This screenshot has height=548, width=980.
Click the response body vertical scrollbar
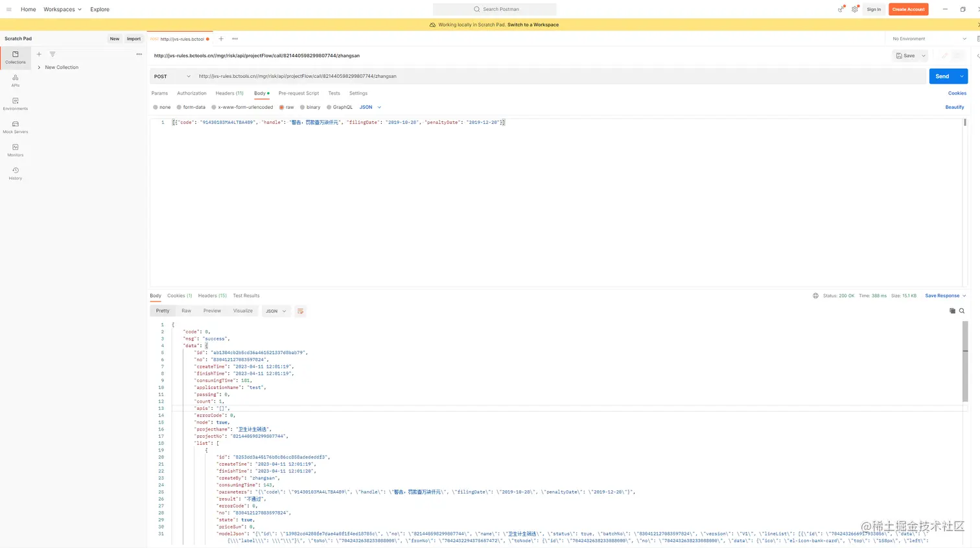coord(965,361)
